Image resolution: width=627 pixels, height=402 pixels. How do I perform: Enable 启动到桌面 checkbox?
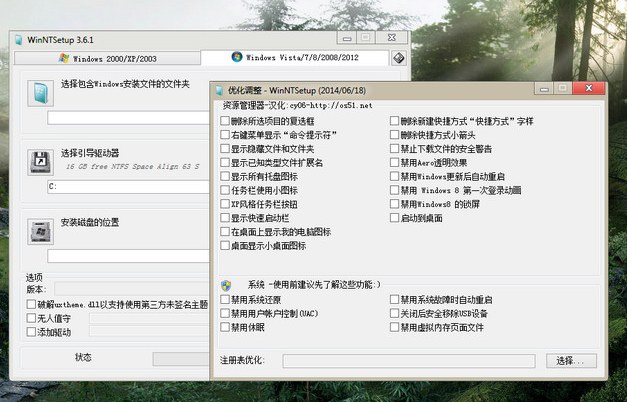(x=394, y=218)
